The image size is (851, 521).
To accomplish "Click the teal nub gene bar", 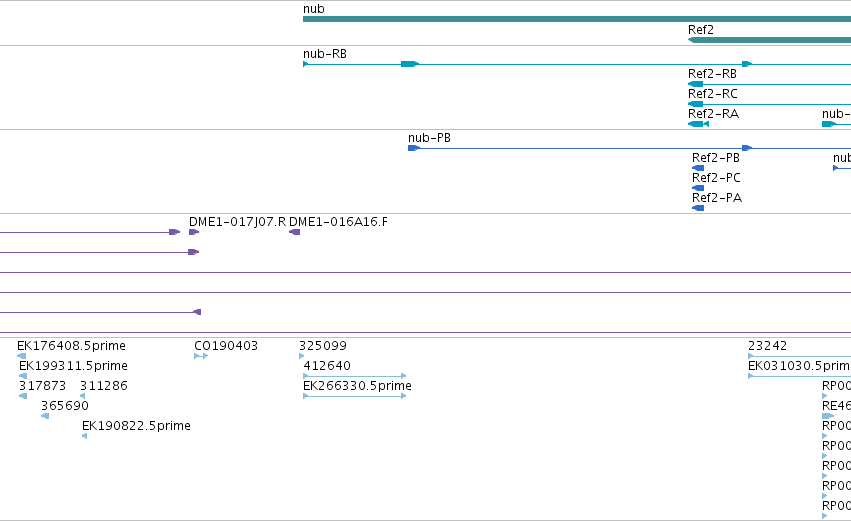I will point(577,19).
